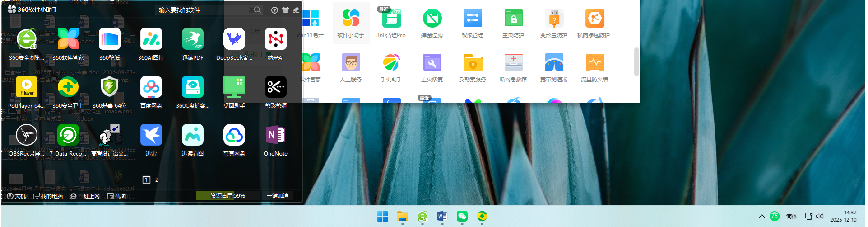Viewport: 868px width, 227px height.
Task: Open 我的电脑 from the bottom bar
Action: point(48,196)
